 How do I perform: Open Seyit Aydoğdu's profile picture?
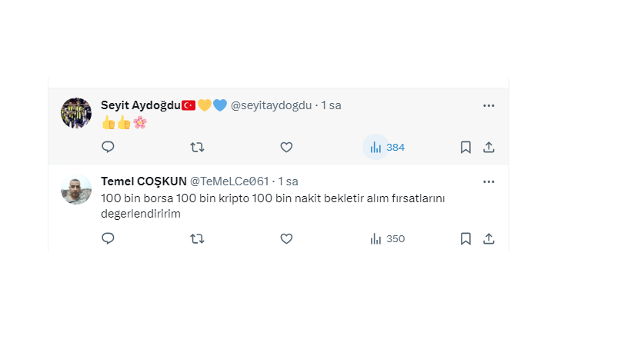click(76, 113)
